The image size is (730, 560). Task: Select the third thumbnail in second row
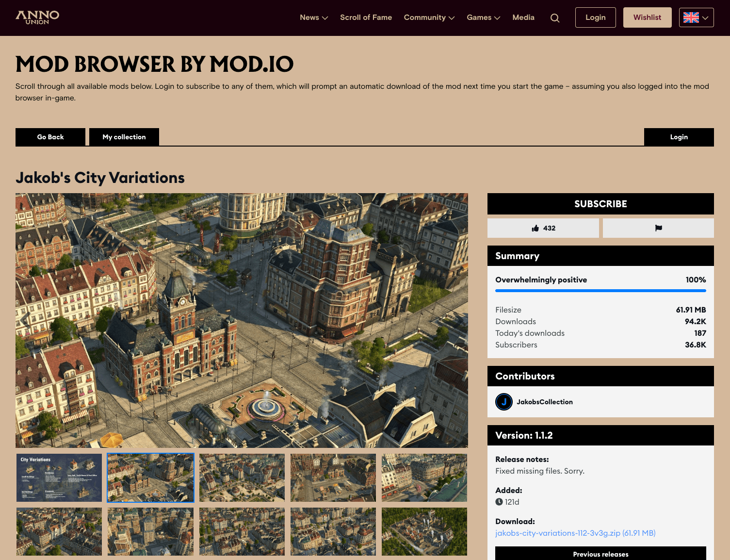tap(242, 532)
